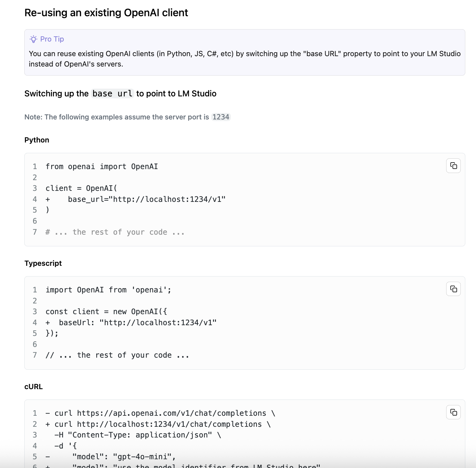Select the Python section heading
Screen dimensions: 476x468
click(36, 140)
